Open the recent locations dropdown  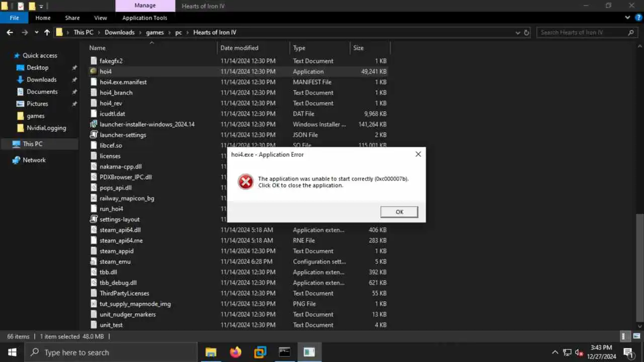point(36,32)
